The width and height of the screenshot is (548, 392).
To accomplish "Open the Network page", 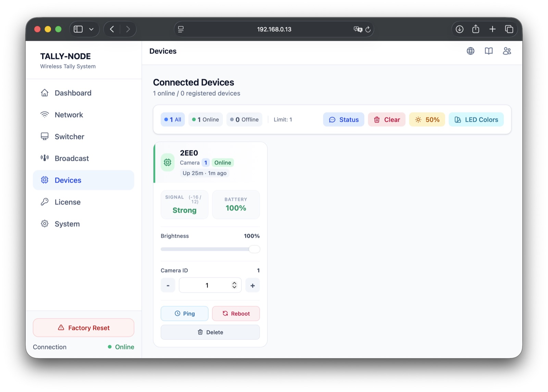I will pyautogui.click(x=84, y=115).
